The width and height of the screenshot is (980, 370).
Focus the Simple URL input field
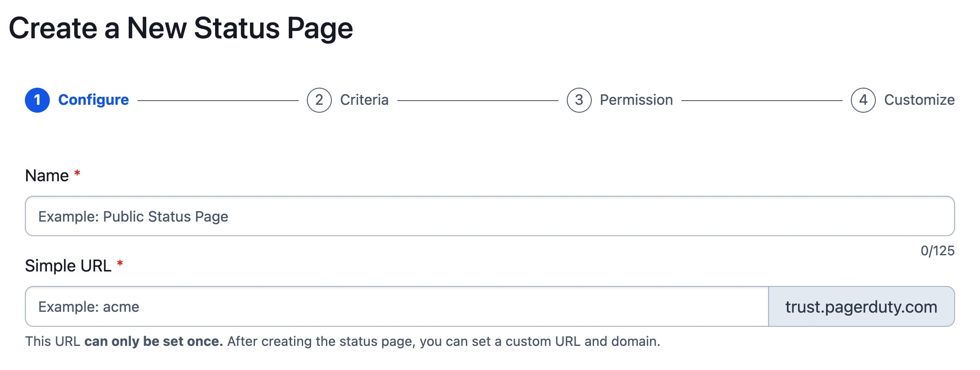tap(397, 307)
